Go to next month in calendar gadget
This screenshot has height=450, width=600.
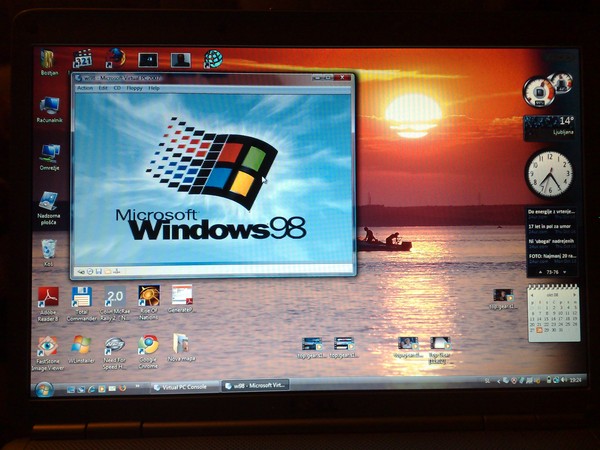(574, 295)
